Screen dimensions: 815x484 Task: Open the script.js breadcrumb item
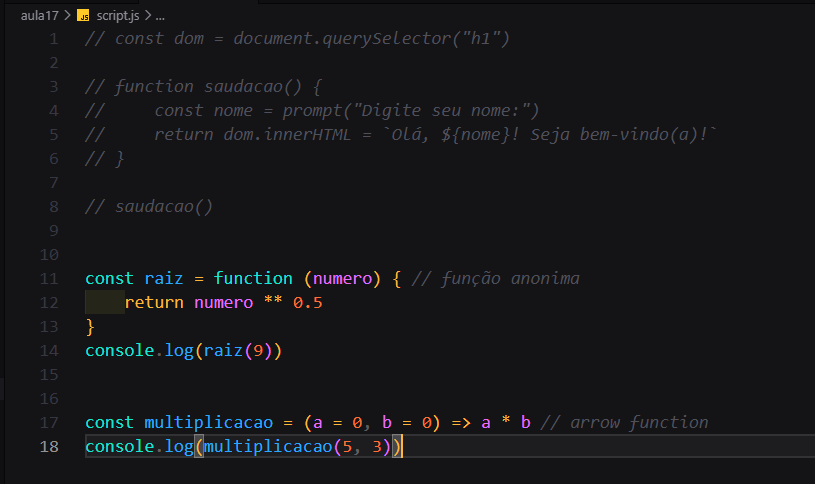117,16
